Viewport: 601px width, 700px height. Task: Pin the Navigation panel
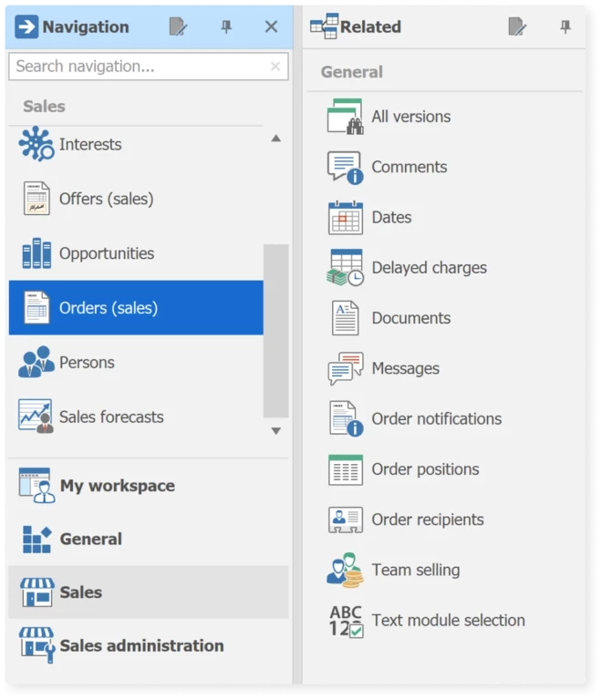pyautogui.click(x=226, y=27)
